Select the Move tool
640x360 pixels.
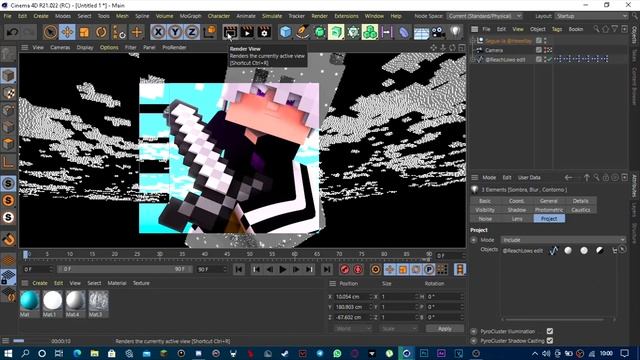[x=67, y=32]
